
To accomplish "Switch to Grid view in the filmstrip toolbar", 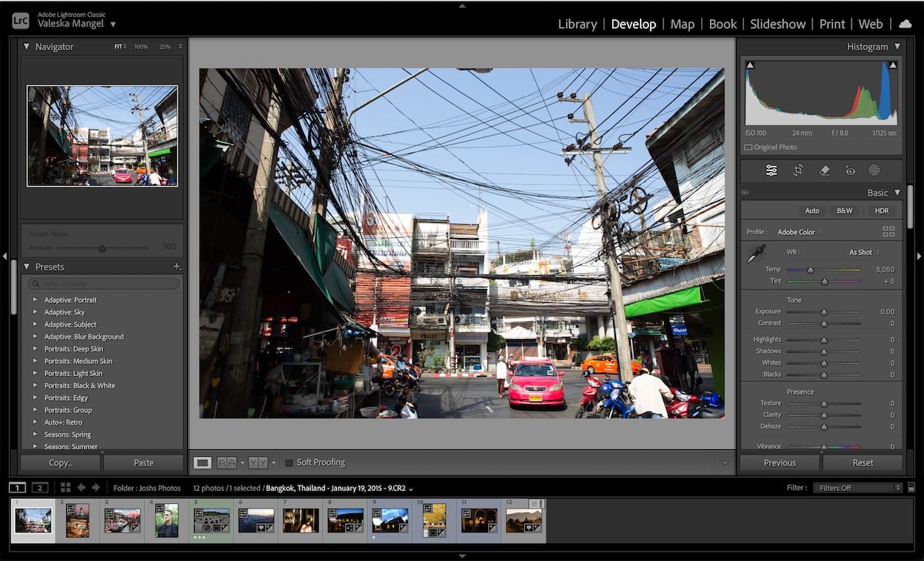I will [65, 487].
